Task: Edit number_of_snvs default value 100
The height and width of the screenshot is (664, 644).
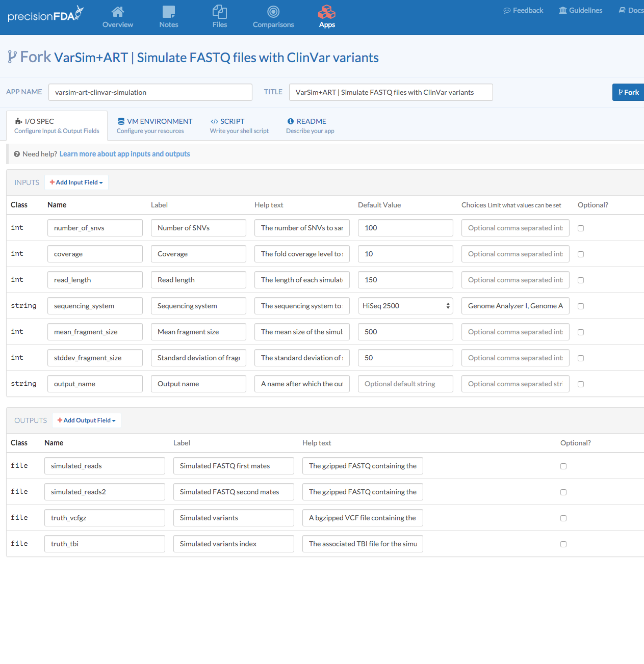Action: point(405,228)
